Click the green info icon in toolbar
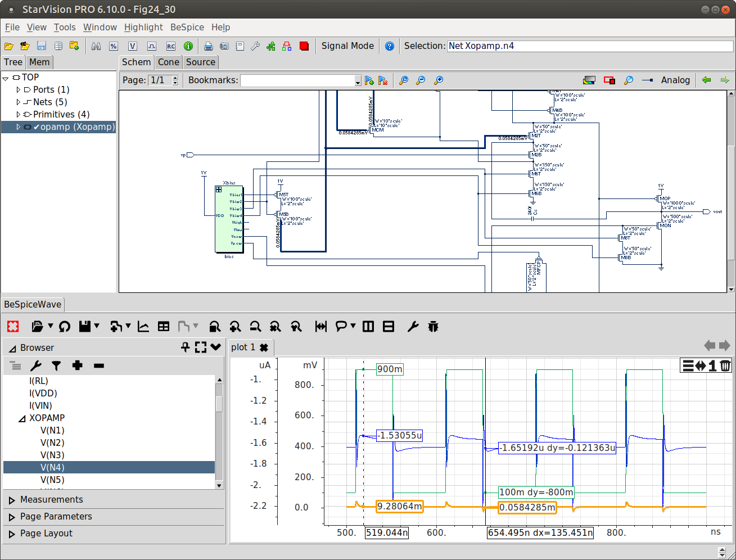Viewport: 736px width, 560px height. coord(188,46)
